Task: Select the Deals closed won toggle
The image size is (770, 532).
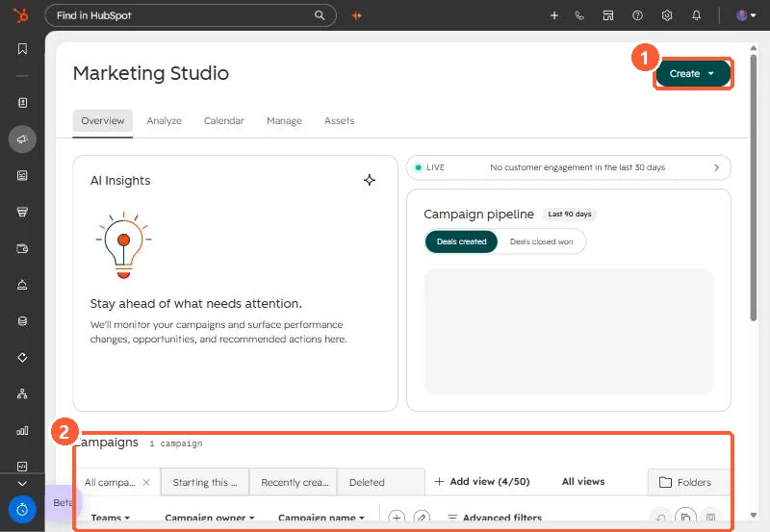Action: coord(541,241)
